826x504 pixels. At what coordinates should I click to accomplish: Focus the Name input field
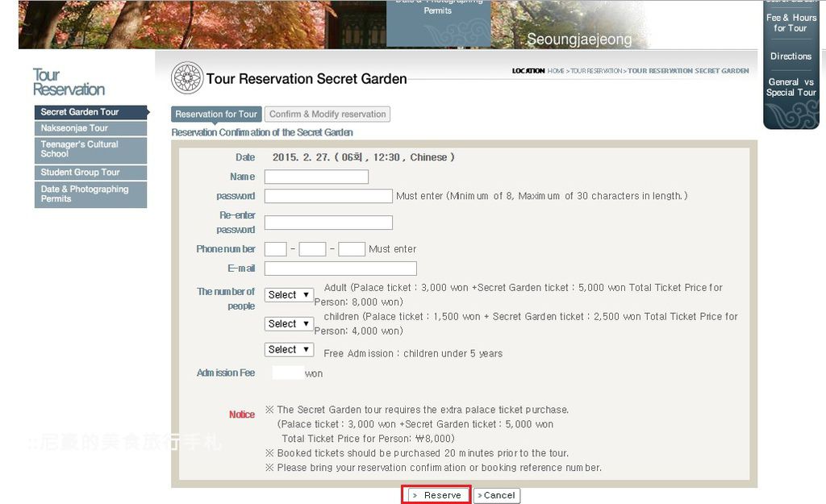click(x=316, y=177)
